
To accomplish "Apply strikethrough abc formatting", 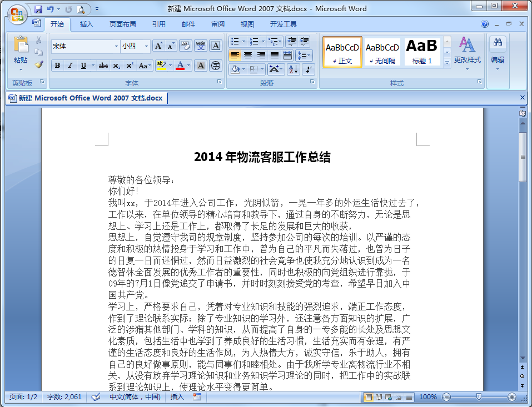I will 103,66.
